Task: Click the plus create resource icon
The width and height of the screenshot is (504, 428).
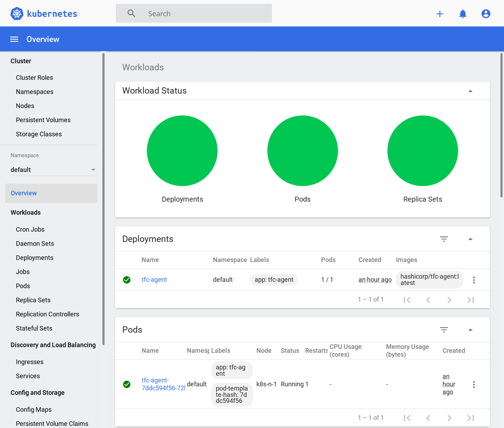Action: tap(440, 14)
